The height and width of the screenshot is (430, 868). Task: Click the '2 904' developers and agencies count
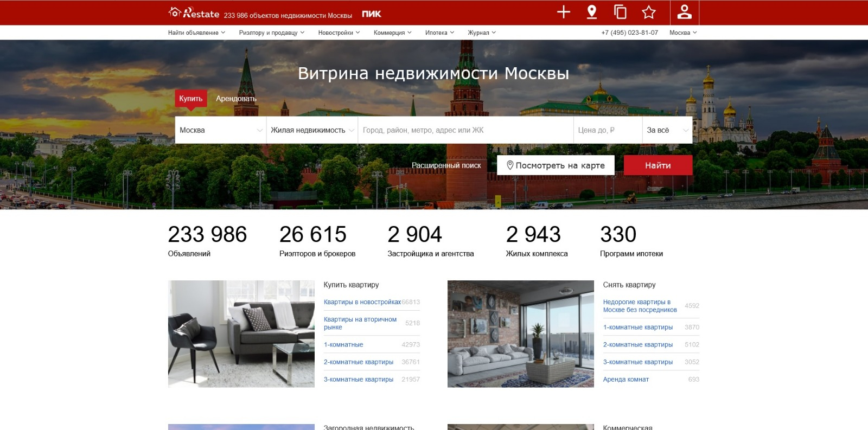pos(415,234)
